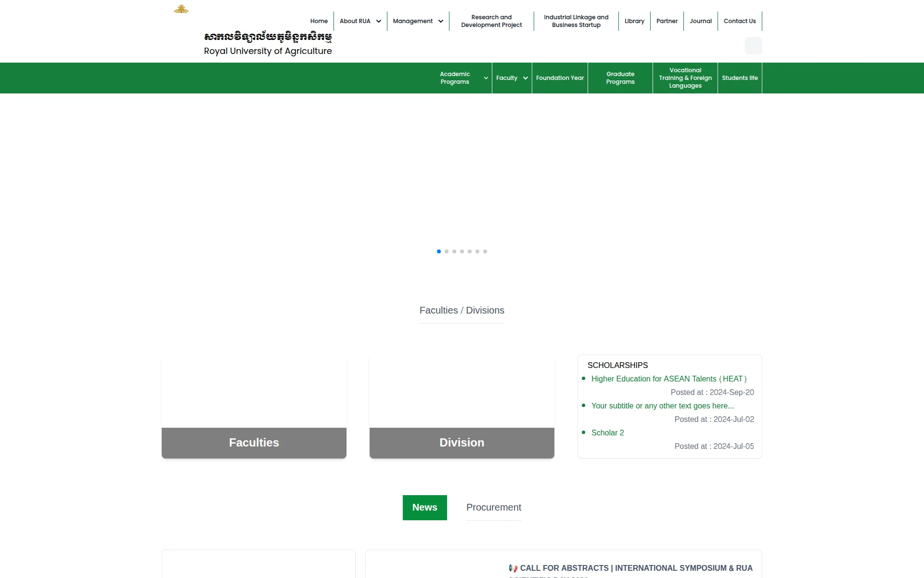Viewport: 924px width, 578px height.
Task: Open the Students life page
Action: [740, 78]
